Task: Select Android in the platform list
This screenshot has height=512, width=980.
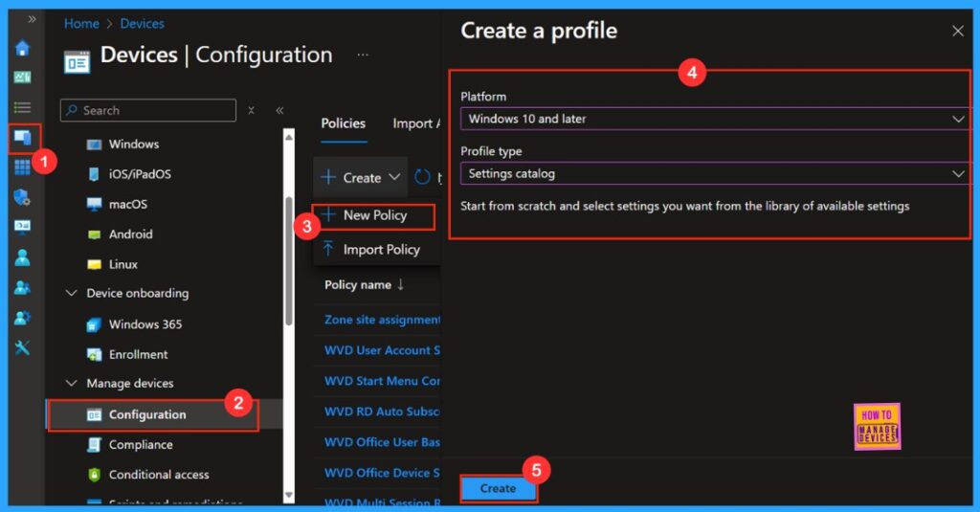Action: coord(130,234)
